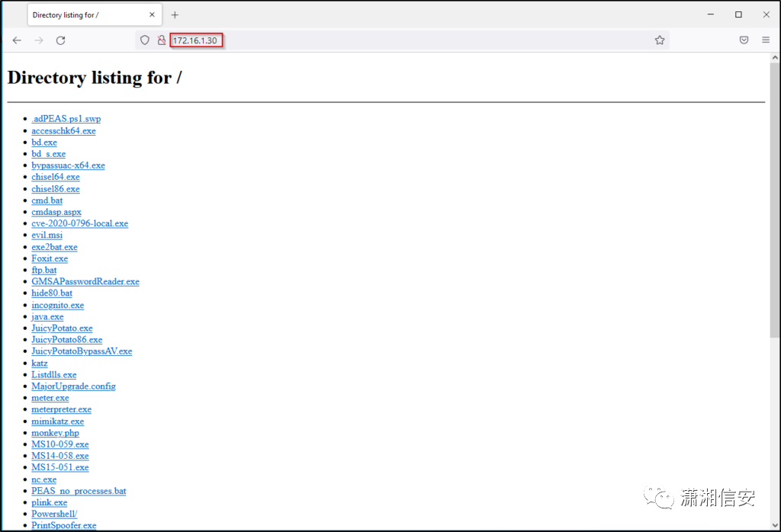Screen dimensions: 781x532
Task: Open the katz link
Action: click(40, 364)
